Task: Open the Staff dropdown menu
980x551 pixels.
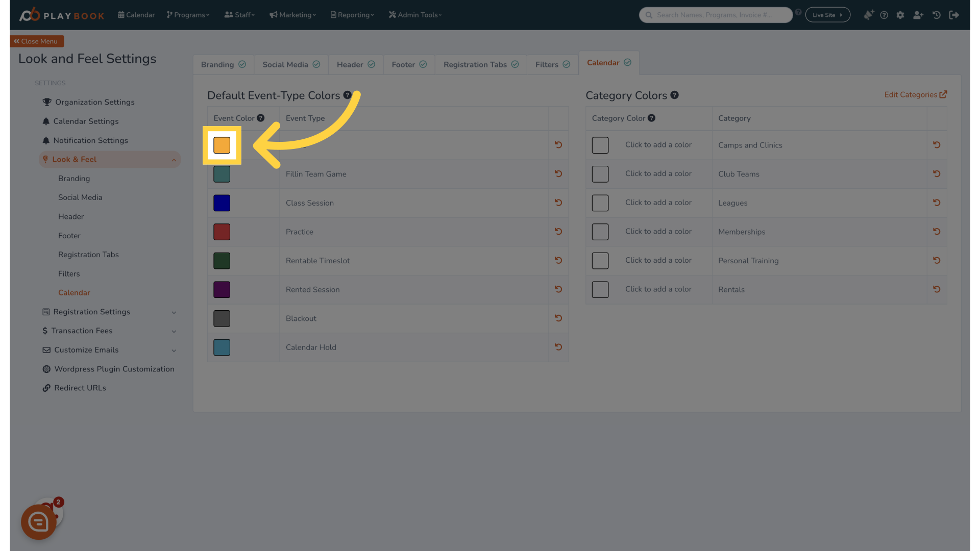Action: tap(239, 15)
